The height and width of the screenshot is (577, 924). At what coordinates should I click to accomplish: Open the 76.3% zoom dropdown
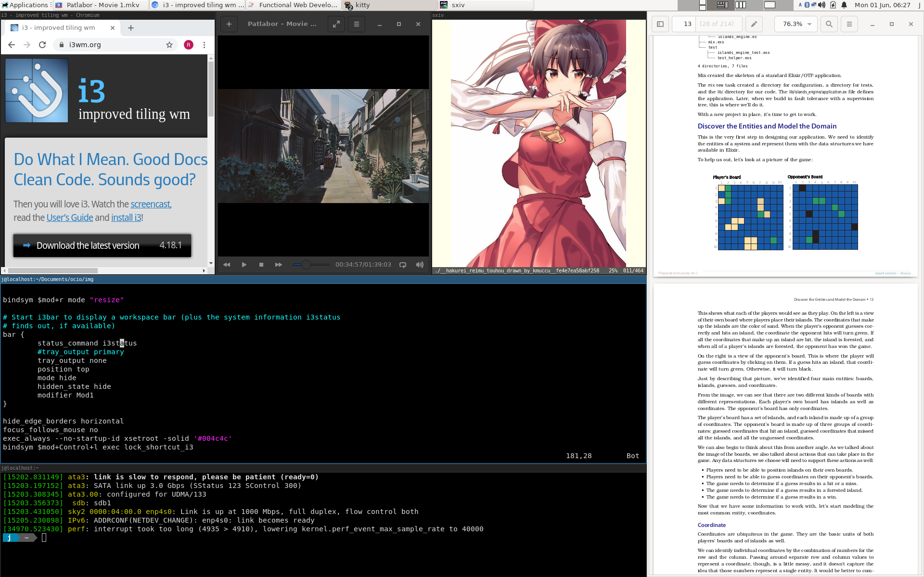point(796,24)
